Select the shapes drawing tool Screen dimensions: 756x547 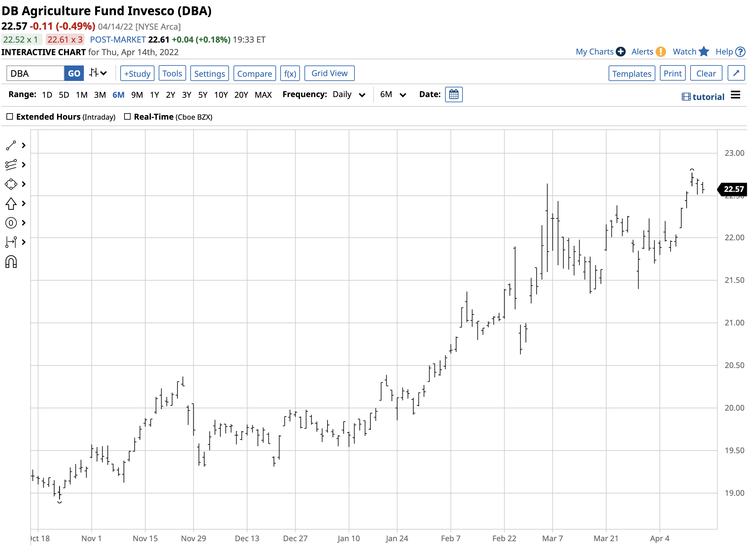pos(11,184)
